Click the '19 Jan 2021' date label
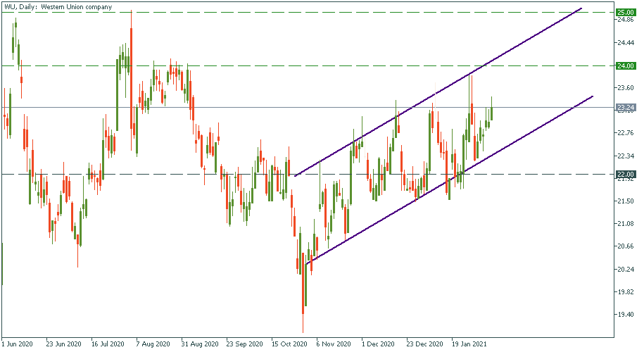Viewport: 644px width, 352px height. [469, 345]
